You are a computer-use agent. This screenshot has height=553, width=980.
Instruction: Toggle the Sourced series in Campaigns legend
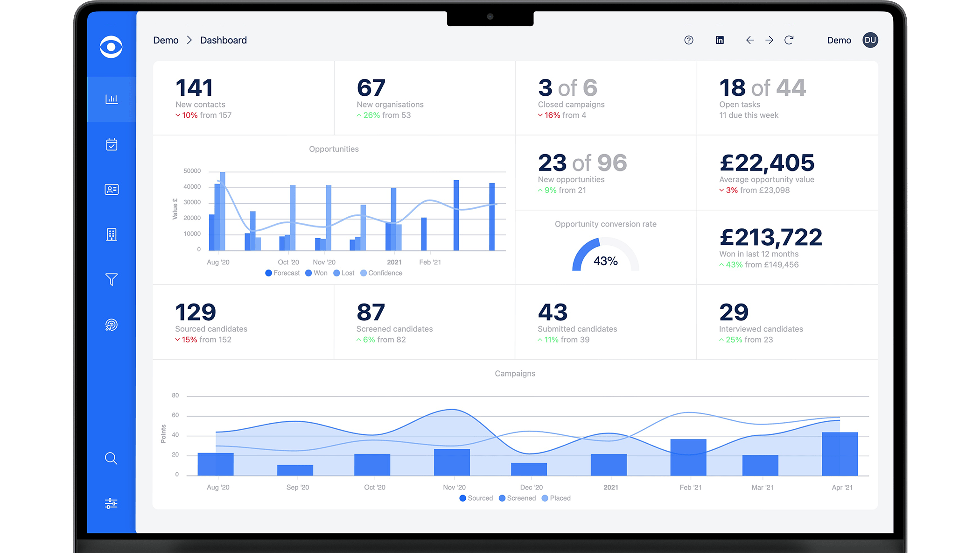476,498
